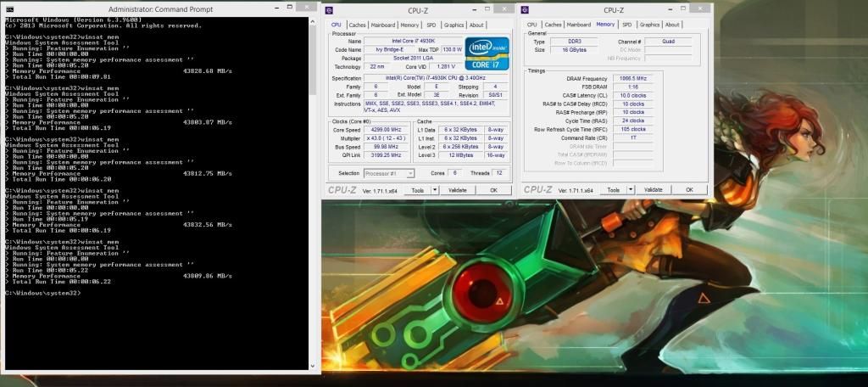The image size is (868, 387).
Task: Click the Bus Speed value 99.98 MHz
Action: (x=386, y=147)
